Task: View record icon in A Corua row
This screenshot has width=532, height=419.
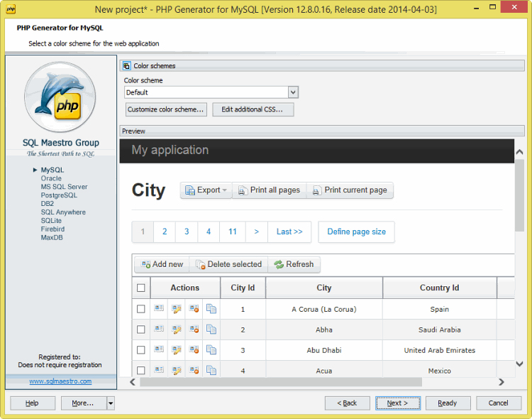Action: (159, 308)
